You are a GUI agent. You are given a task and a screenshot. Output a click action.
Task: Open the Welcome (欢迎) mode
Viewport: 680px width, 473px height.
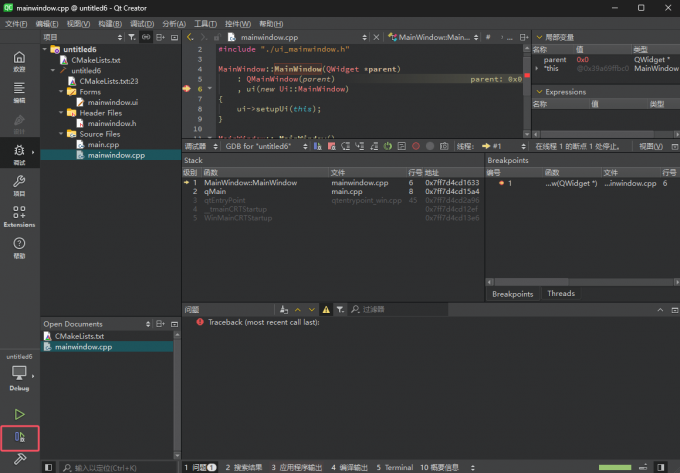tap(19, 58)
